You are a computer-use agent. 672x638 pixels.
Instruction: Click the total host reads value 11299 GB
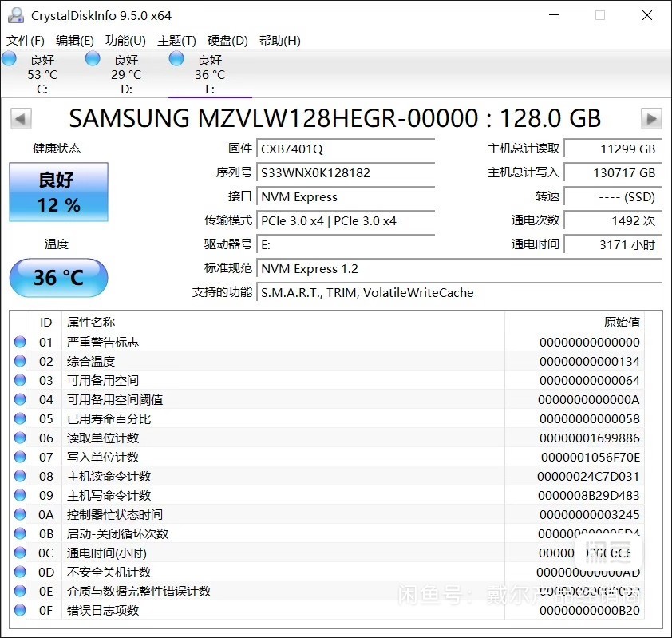(613, 149)
